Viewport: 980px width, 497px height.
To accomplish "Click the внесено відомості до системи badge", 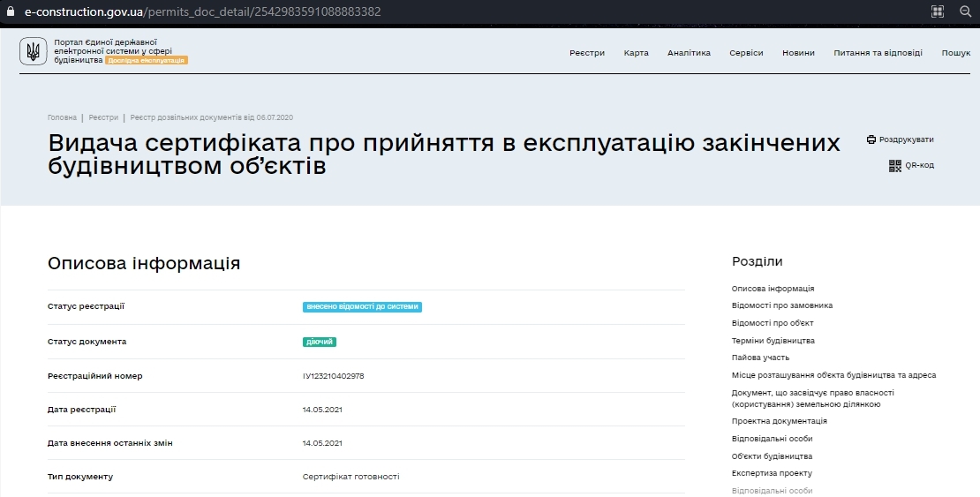I will [x=362, y=307].
